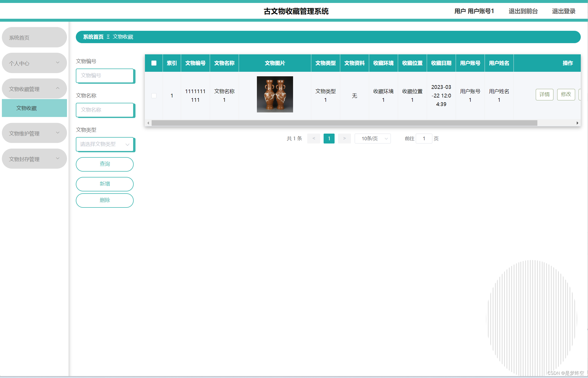Focus the 文物编号 input field

[x=105, y=76]
